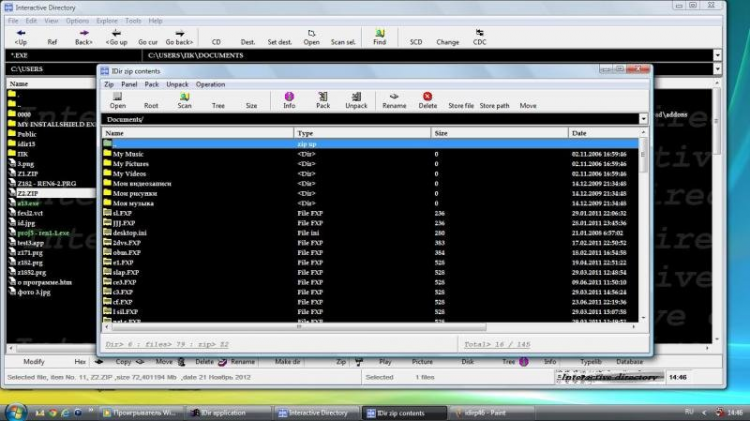Click the Scan icon in zip window
The height and width of the screenshot is (421, 750).
pos(184,97)
